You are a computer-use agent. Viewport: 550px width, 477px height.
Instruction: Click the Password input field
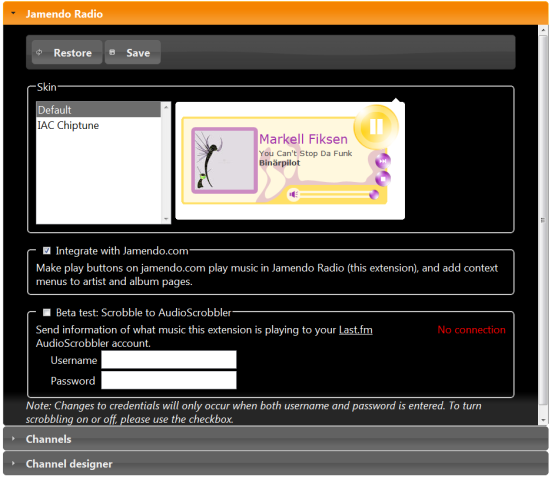point(169,380)
